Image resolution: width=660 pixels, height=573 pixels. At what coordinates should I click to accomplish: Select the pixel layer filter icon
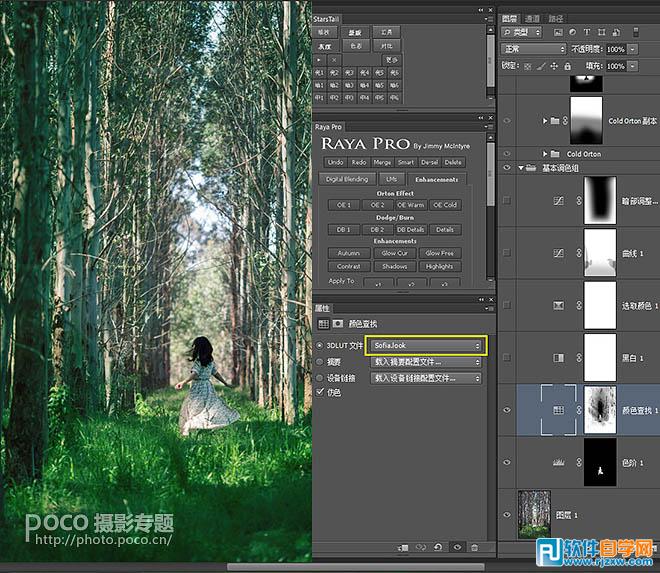pyautogui.click(x=558, y=32)
